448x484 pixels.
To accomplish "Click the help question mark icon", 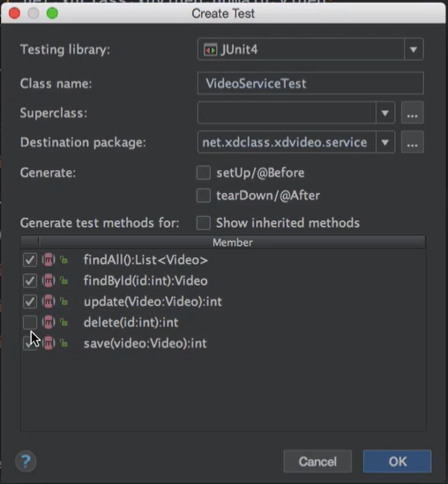I will (26, 461).
